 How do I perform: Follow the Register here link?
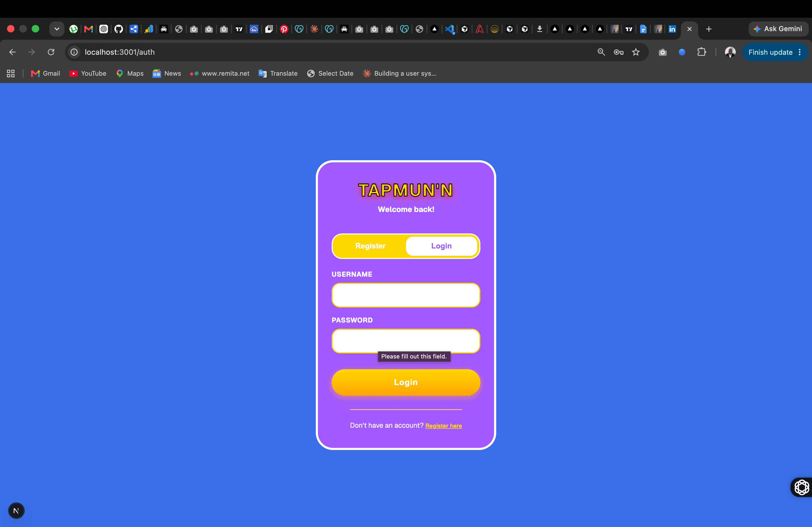tap(444, 426)
